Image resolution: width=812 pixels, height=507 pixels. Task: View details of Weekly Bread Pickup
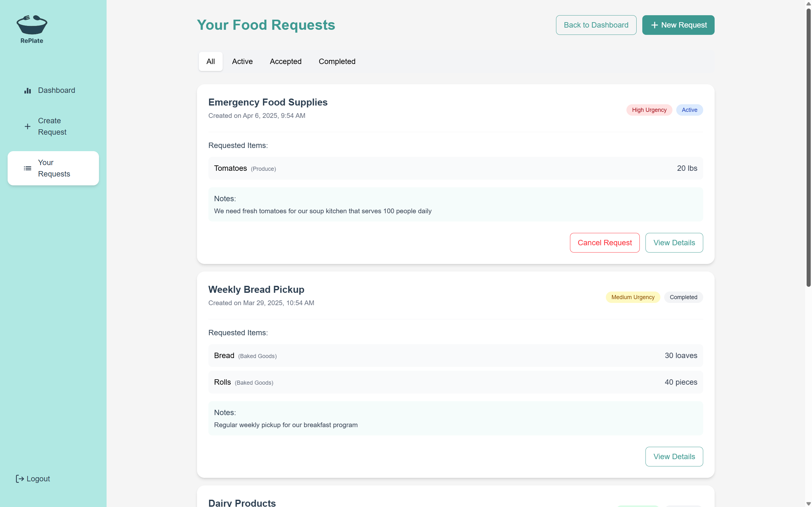[674, 457]
